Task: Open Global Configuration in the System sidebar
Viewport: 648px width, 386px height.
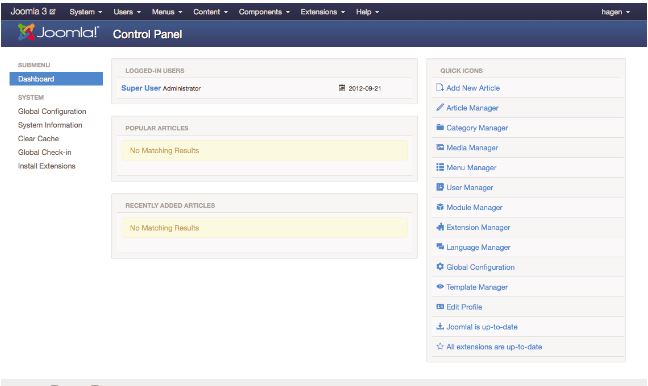Action: click(x=52, y=111)
